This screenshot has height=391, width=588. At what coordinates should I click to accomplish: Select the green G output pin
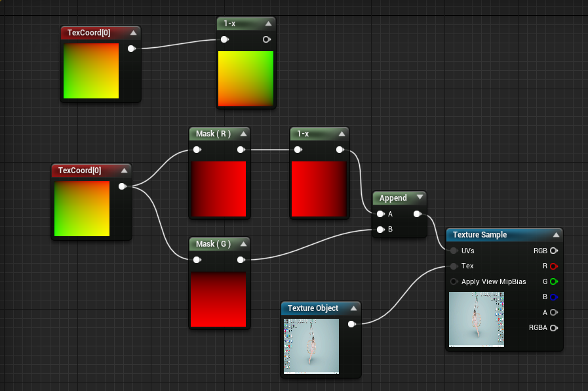(x=554, y=281)
